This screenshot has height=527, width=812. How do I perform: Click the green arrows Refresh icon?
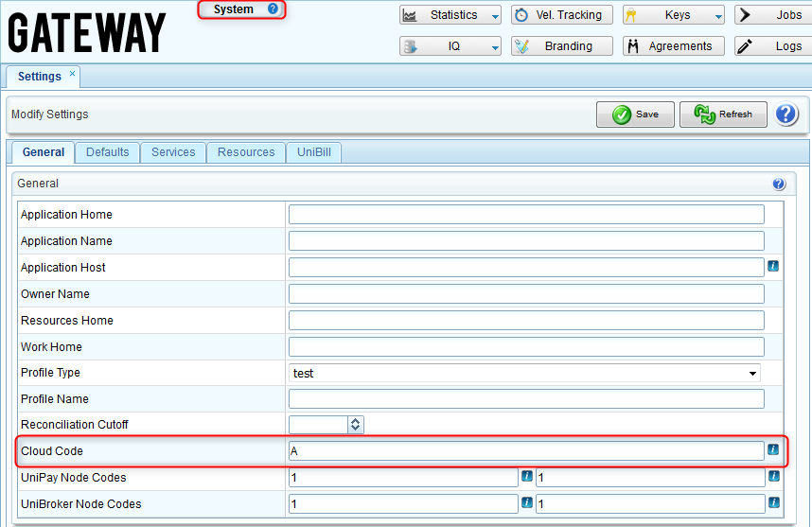pos(705,114)
